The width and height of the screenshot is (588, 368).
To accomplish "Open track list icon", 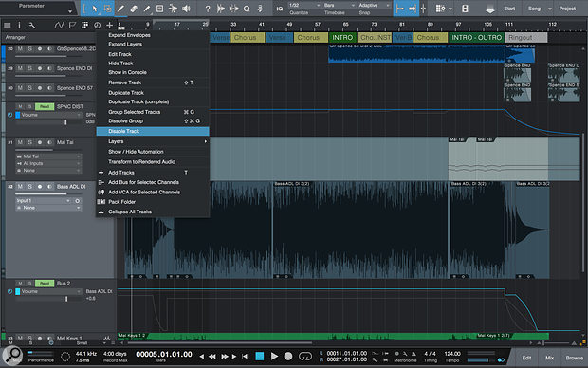I will click(8, 25).
